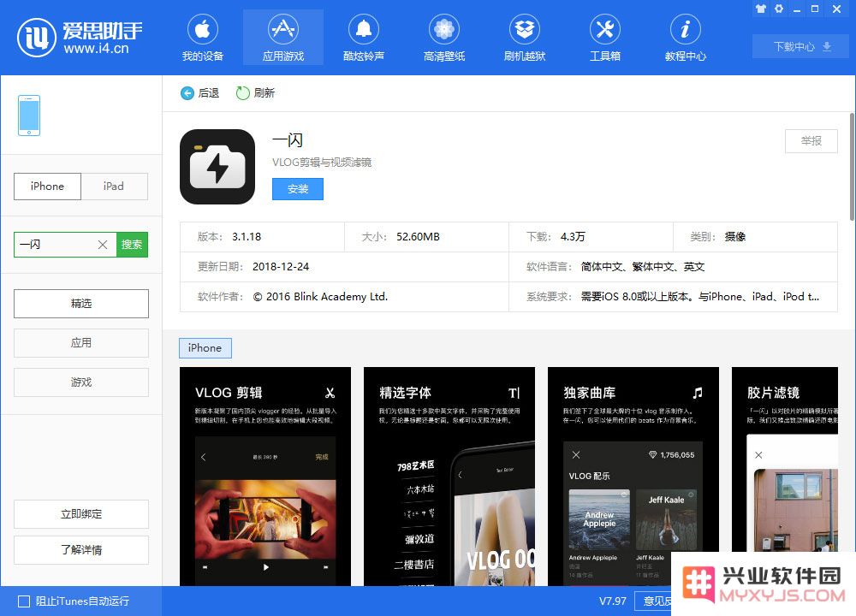The image size is (856, 616).
Task: Open the 工具箱 toolbox section
Action: pos(605,37)
